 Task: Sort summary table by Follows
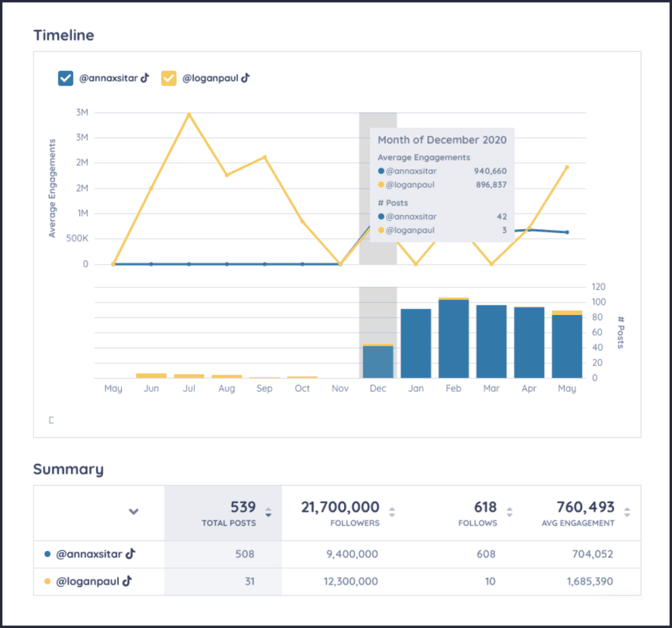pos(509,512)
